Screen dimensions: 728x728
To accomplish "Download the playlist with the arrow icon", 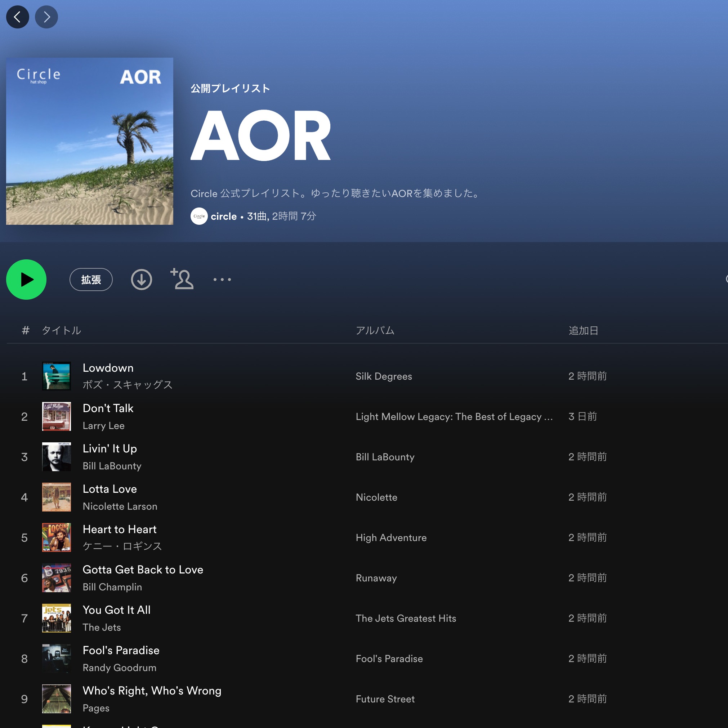I will (141, 280).
